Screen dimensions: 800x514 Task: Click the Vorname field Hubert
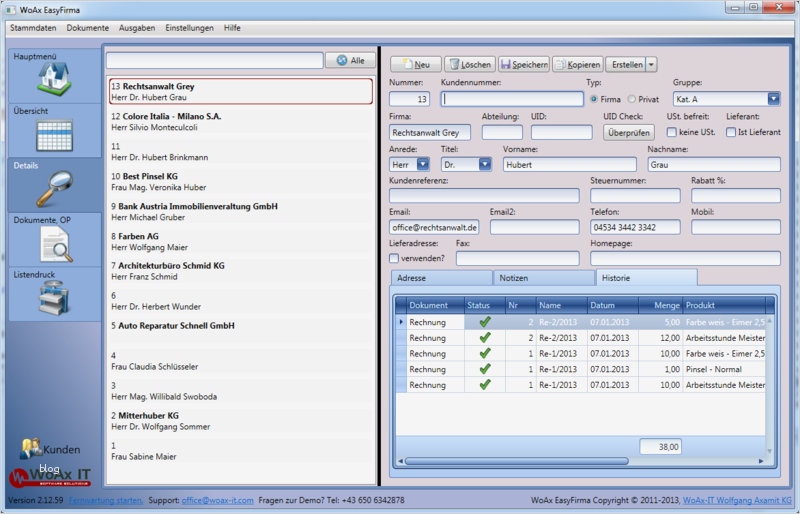tap(569, 164)
